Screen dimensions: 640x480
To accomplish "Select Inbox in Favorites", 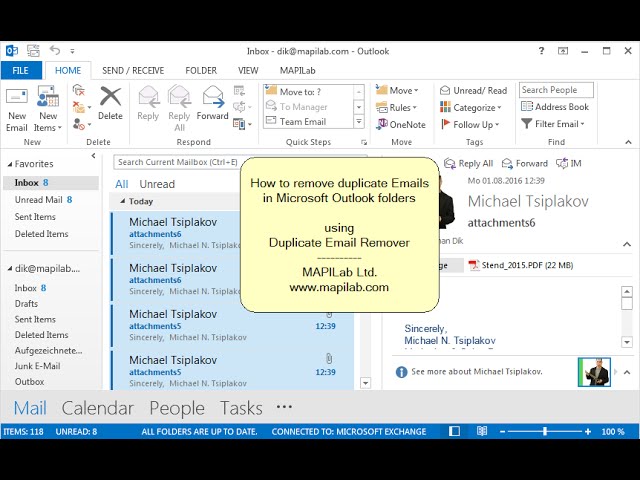I will (x=51, y=182).
